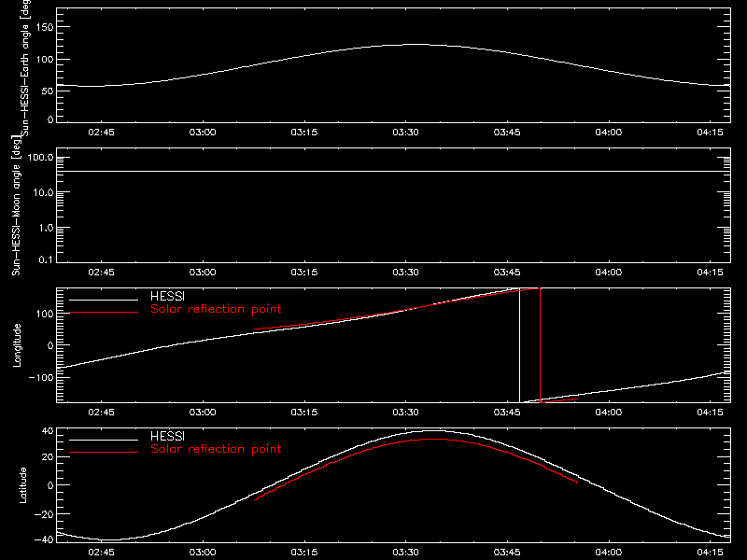Click the red vertical wrap line in Longitude plot
The width and height of the screenshot is (747, 560).
click(540, 345)
